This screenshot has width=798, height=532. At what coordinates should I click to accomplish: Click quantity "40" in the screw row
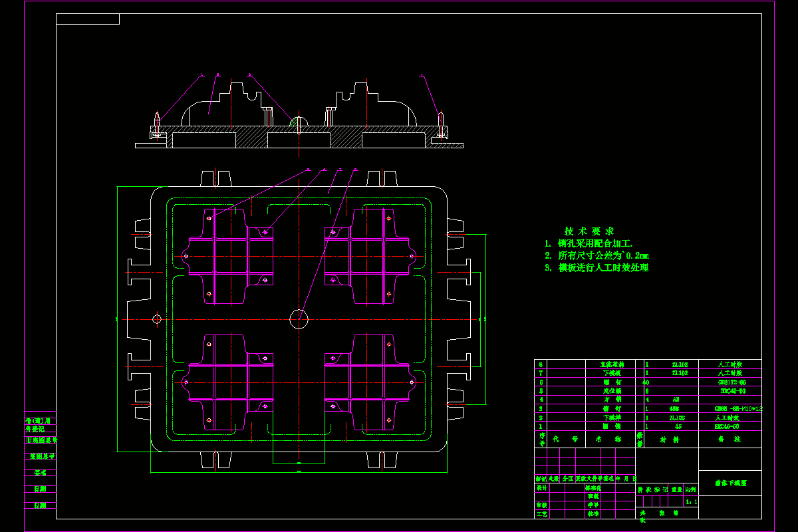point(646,382)
